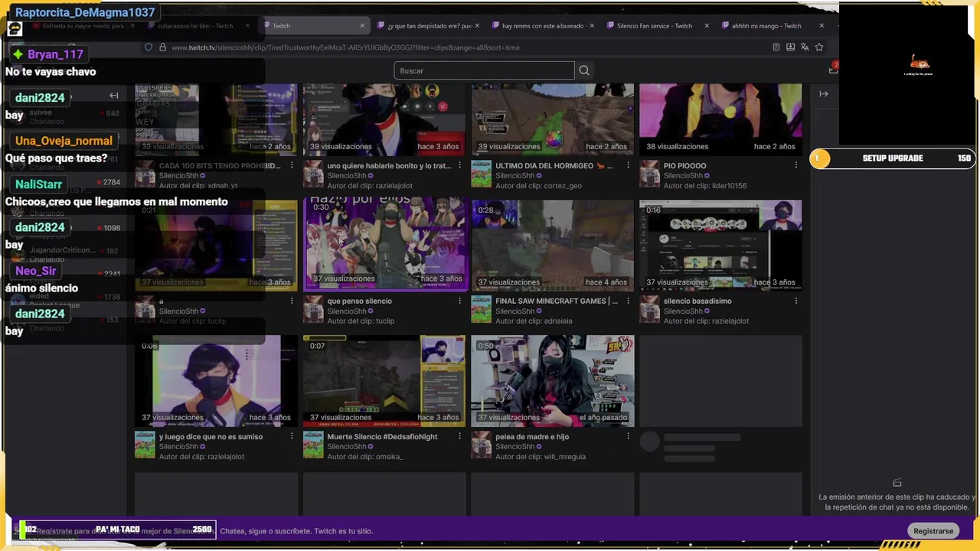Click SilencioShh channel name under 'PIO PIOOOO'
980x551 pixels.
coord(683,176)
